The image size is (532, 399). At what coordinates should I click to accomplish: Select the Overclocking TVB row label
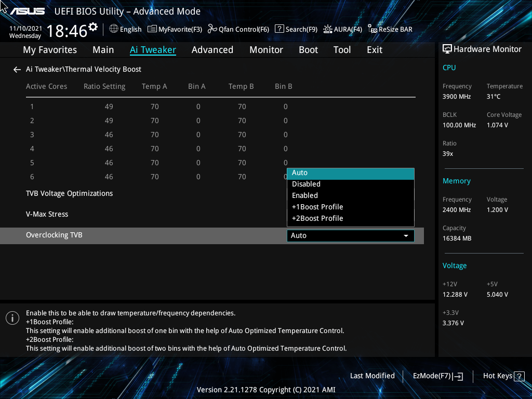pyautogui.click(x=54, y=235)
